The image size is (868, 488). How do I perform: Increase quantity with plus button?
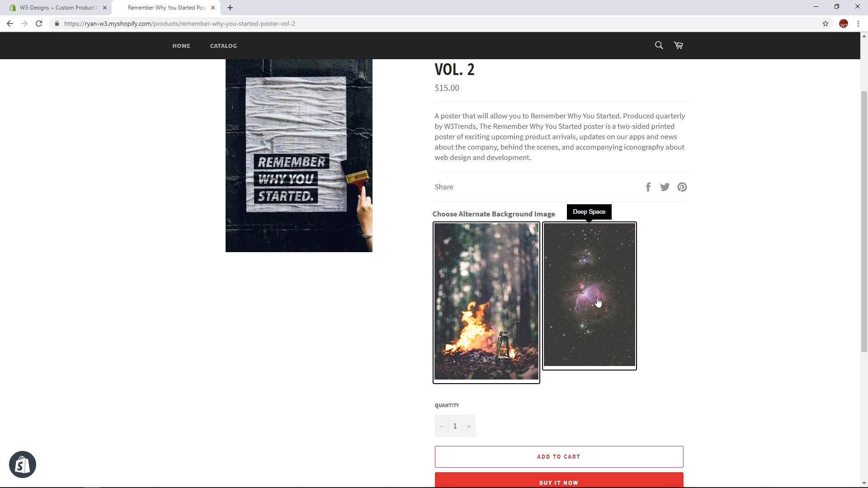click(x=468, y=426)
